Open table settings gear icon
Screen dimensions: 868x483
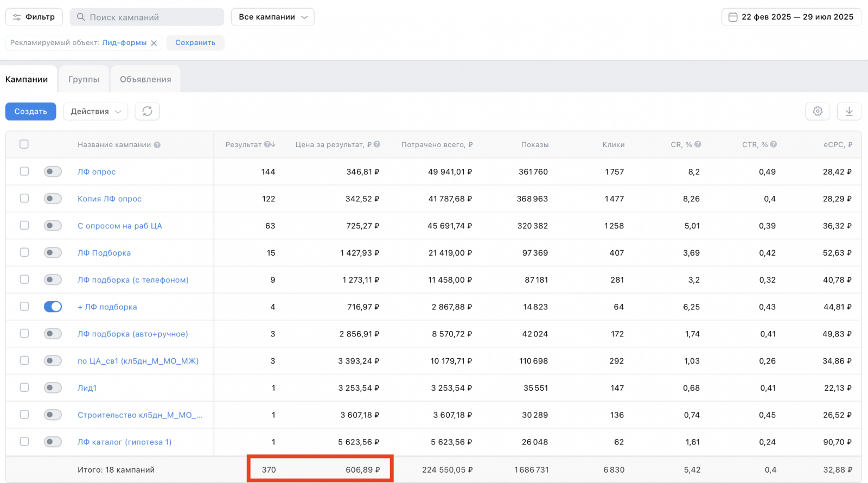pyautogui.click(x=818, y=111)
